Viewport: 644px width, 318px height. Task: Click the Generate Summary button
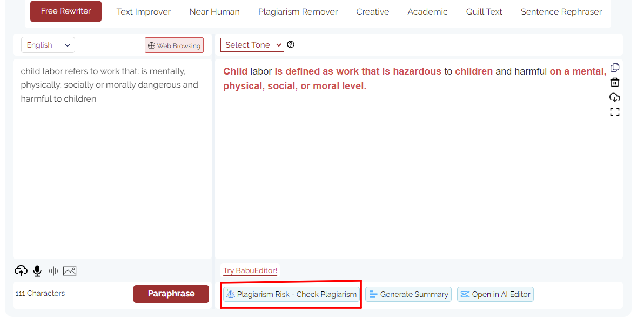(x=408, y=294)
